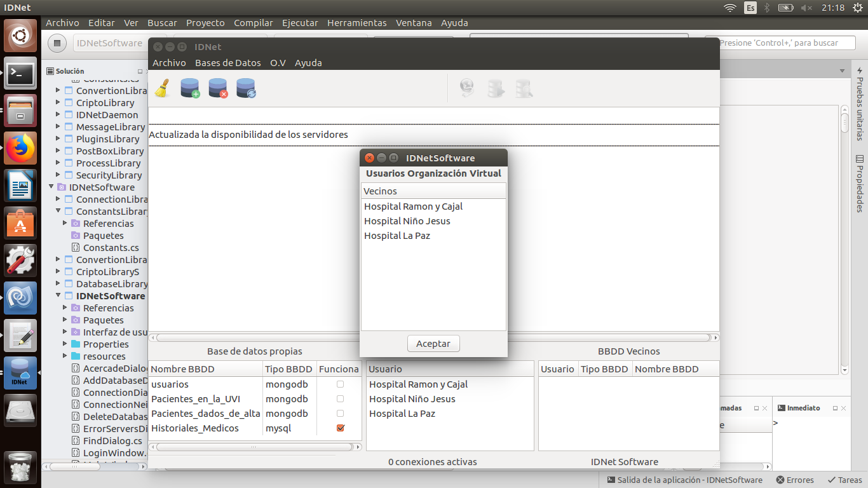Collapse the IDNetSoftware project node
The image size is (868, 488).
(x=58, y=296)
